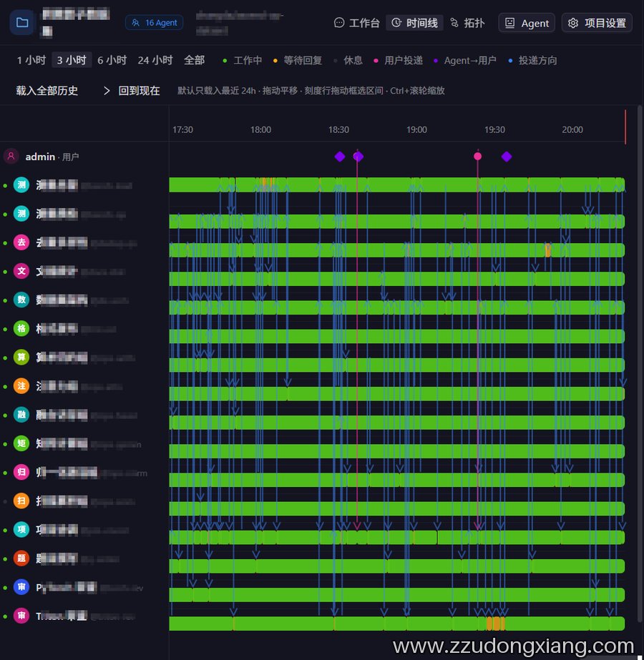Switch range to 6 小时
This screenshot has height=660, width=644.
pyautogui.click(x=112, y=60)
